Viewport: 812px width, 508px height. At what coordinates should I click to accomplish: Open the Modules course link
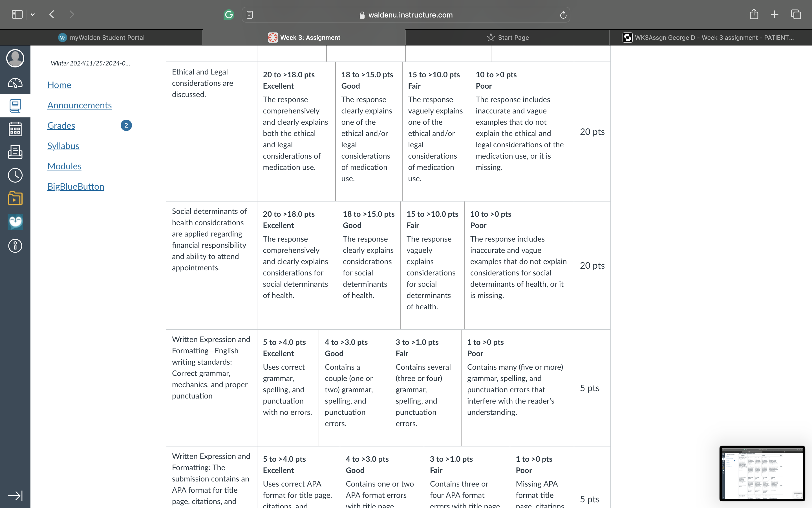64,166
